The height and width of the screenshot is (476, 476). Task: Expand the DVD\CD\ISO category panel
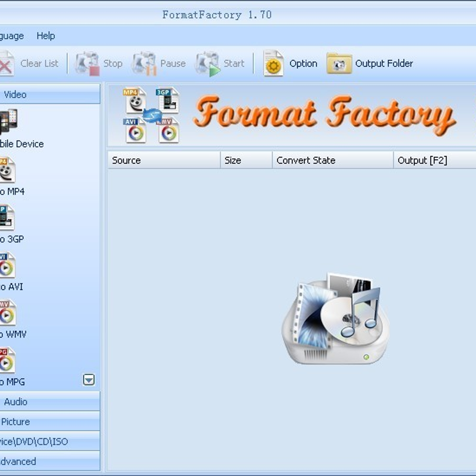[x=50, y=441]
